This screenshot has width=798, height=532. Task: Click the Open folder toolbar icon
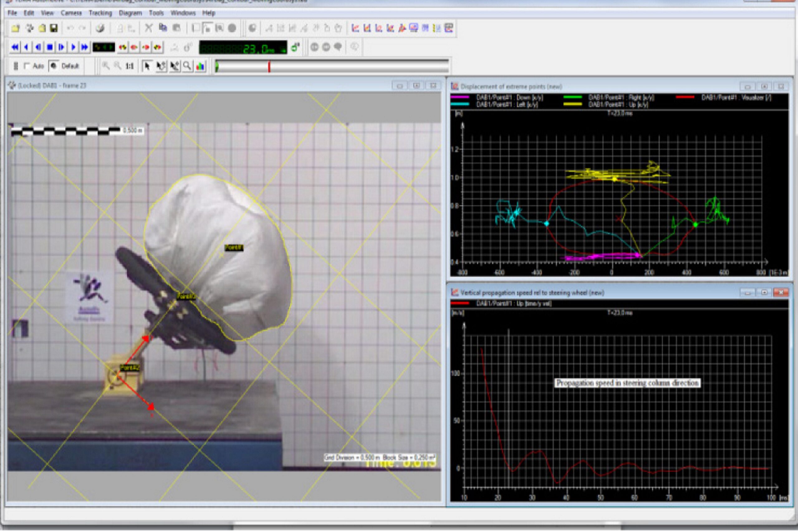pos(15,28)
